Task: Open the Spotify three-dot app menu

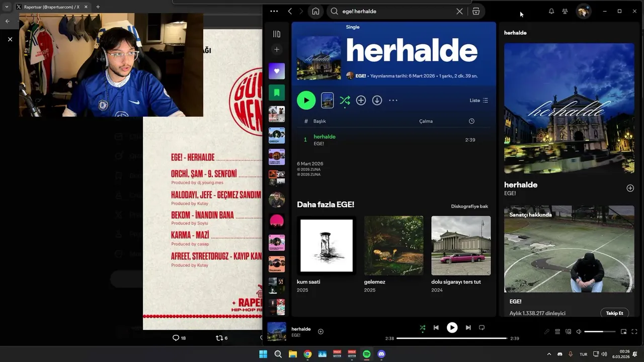Action: pyautogui.click(x=274, y=11)
